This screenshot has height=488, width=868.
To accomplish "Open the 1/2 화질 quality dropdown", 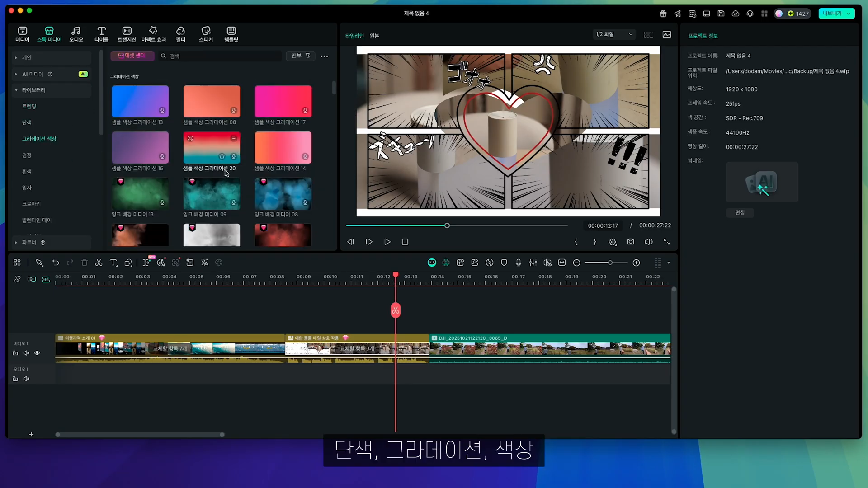I will pos(614,34).
